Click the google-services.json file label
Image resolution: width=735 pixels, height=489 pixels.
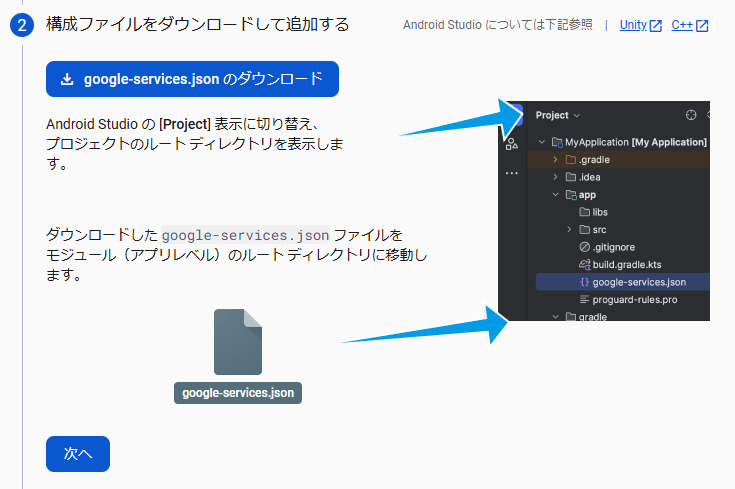click(x=238, y=393)
